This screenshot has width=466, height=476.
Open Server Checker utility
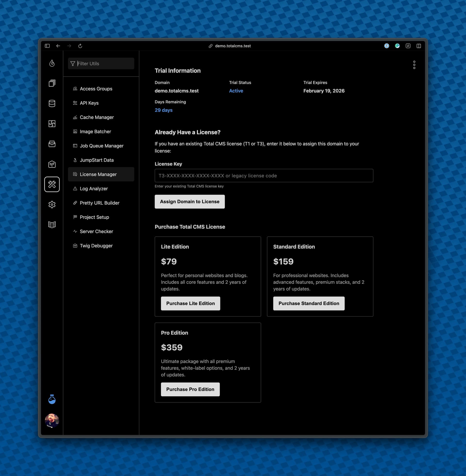click(96, 232)
